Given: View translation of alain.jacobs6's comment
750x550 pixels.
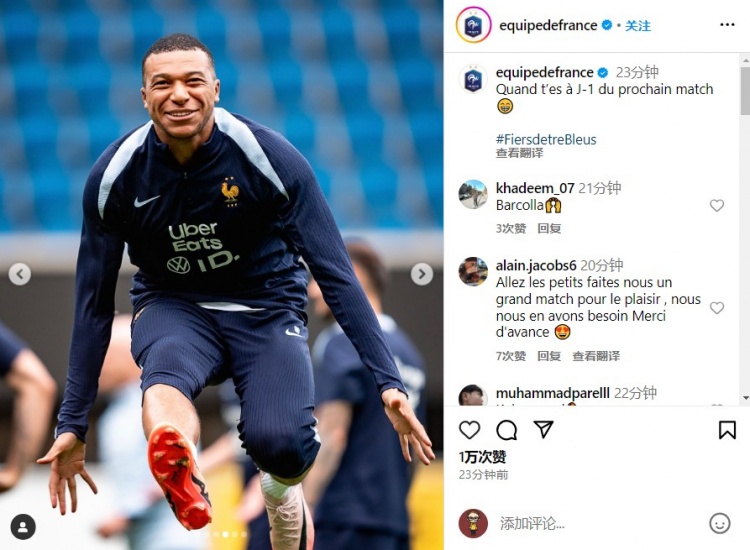Looking at the screenshot, I should click(596, 356).
